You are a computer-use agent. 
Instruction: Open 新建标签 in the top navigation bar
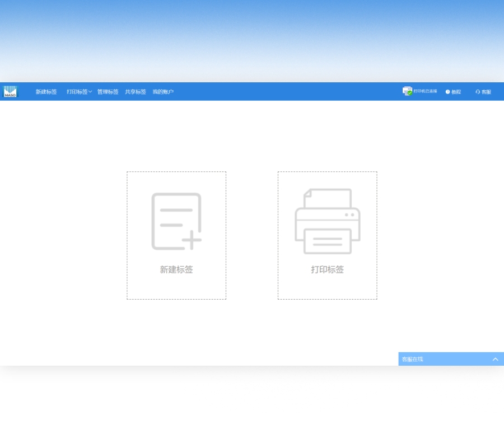pos(46,92)
